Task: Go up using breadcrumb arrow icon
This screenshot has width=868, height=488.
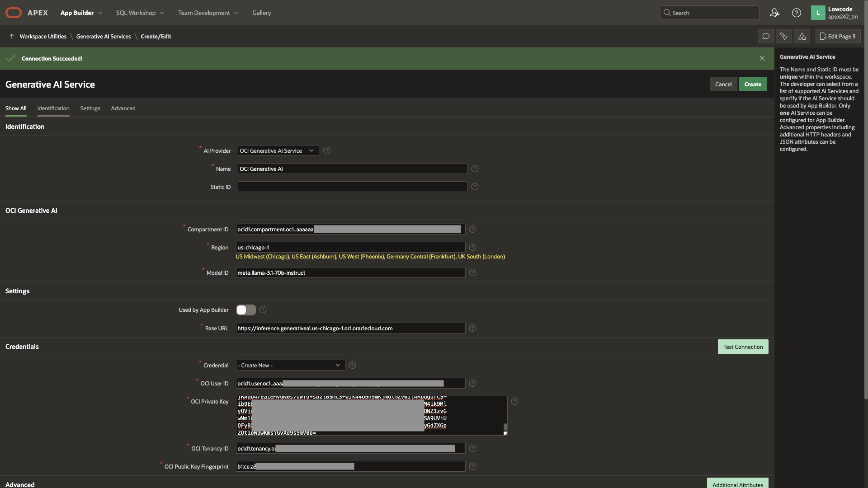Action: click(12, 36)
